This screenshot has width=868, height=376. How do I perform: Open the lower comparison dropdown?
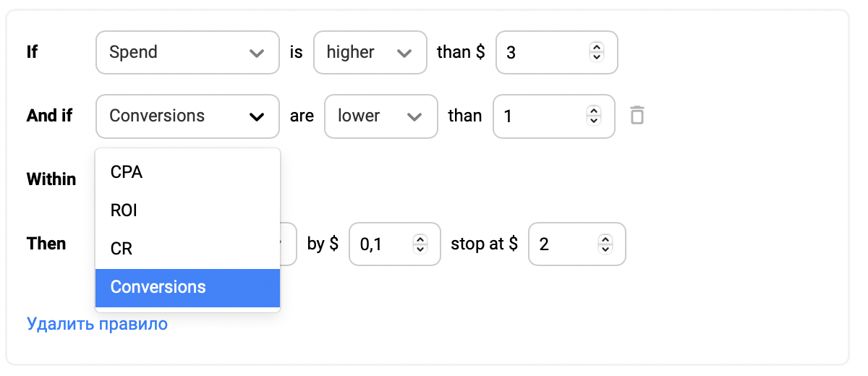click(x=381, y=116)
